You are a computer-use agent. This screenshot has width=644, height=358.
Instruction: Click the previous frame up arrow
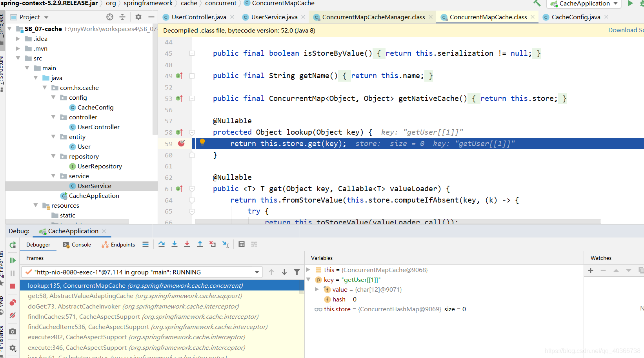coord(271,272)
